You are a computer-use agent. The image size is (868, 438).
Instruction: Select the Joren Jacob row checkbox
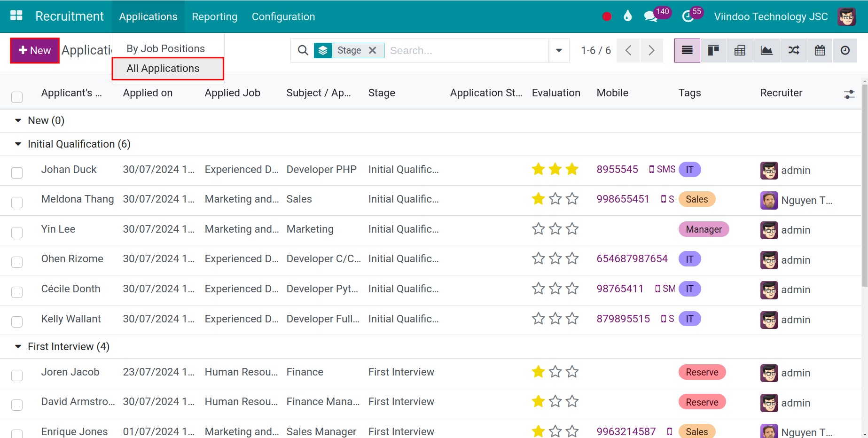click(17, 375)
